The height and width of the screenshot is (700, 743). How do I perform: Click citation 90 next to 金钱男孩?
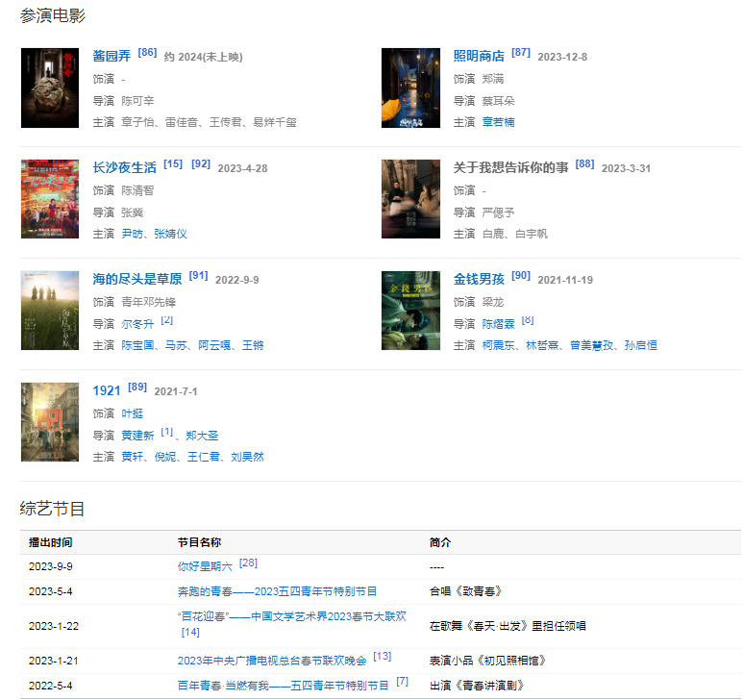coord(520,275)
